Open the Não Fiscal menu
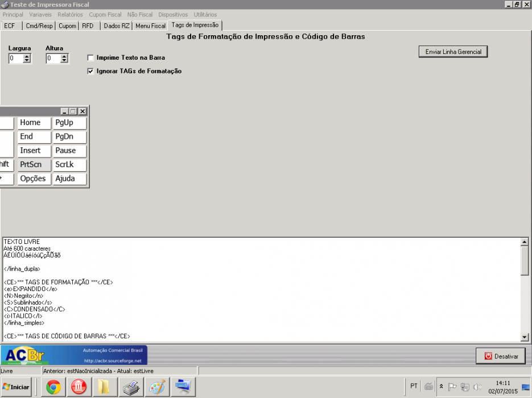Viewport: 532px width, 398px height. click(140, 15)
